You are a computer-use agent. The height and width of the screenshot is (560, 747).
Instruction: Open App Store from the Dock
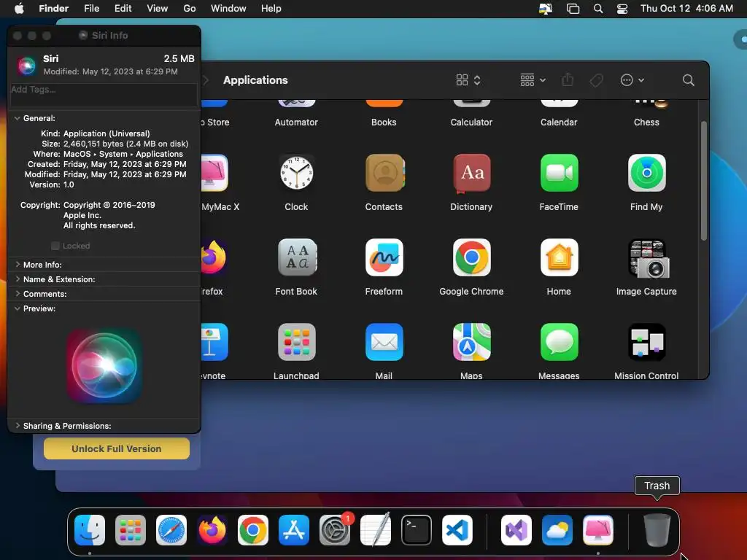pos(294,530)
